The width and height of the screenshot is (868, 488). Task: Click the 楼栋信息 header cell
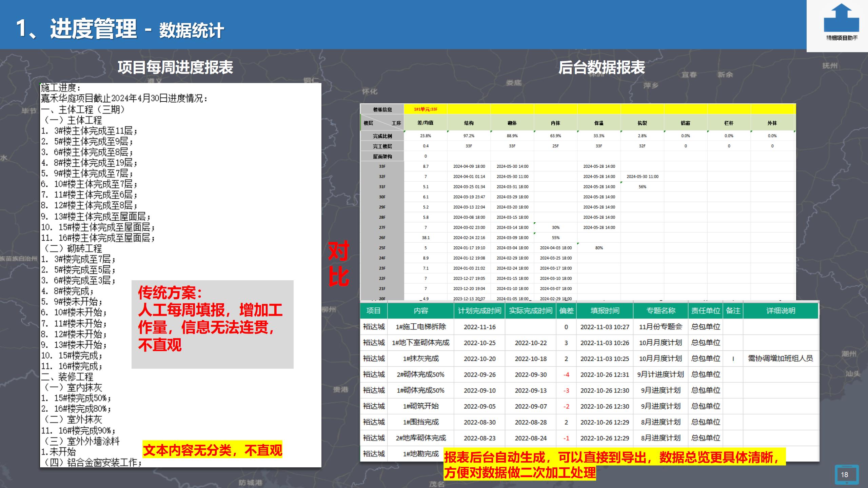pyautogui.click(x=382, y=109)
